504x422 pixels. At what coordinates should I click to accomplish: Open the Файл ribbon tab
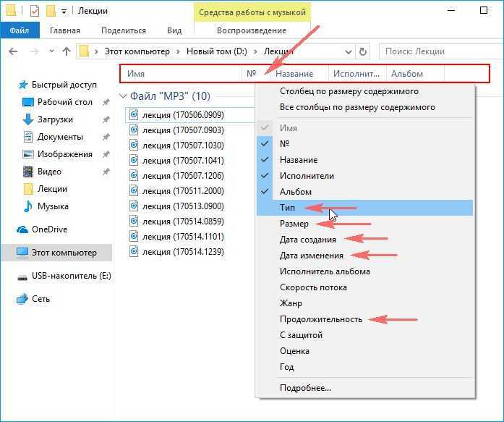(x=20, y=30)
